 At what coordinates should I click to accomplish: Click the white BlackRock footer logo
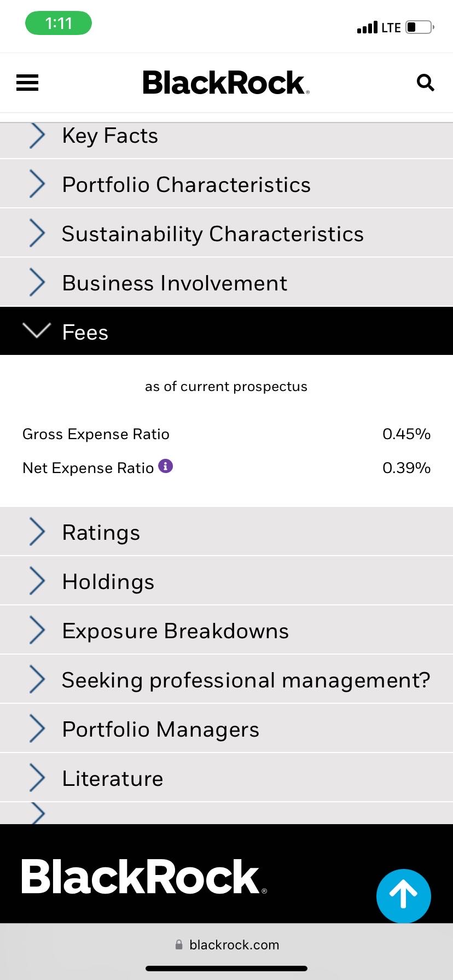coord(144,877)
